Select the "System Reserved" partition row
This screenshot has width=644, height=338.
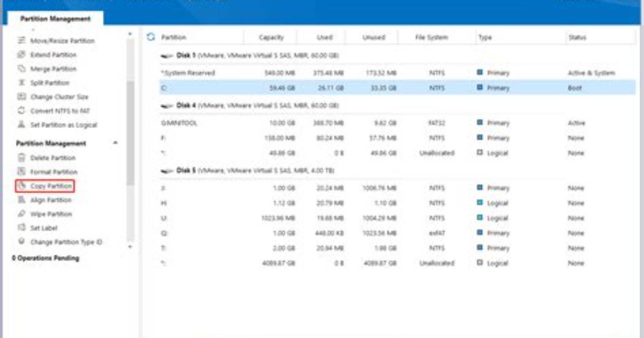click(397, 73)
